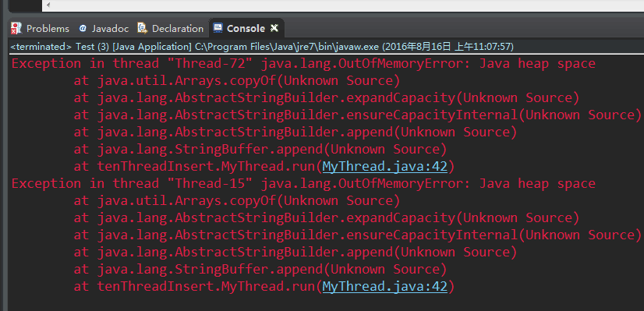
Task: Click ensureCapacityInternal line in Thread-15 trace
Action: click(x=358, y=235)
